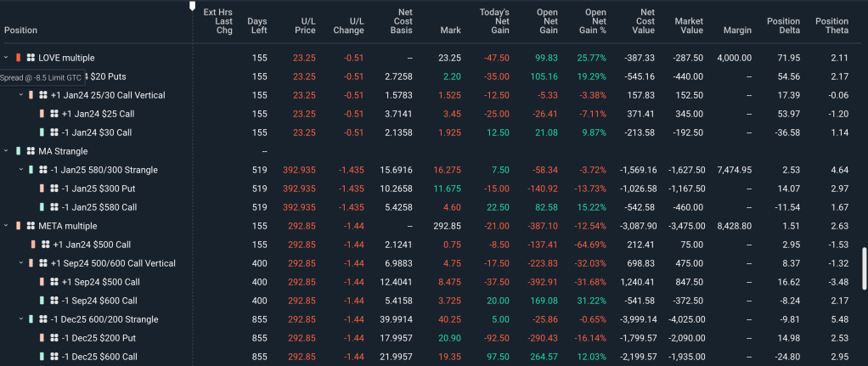The height and width of the screenshot is (366, 868).
Task: Click the vertical scrollbar thumb on right
Action: click(864, 268)
